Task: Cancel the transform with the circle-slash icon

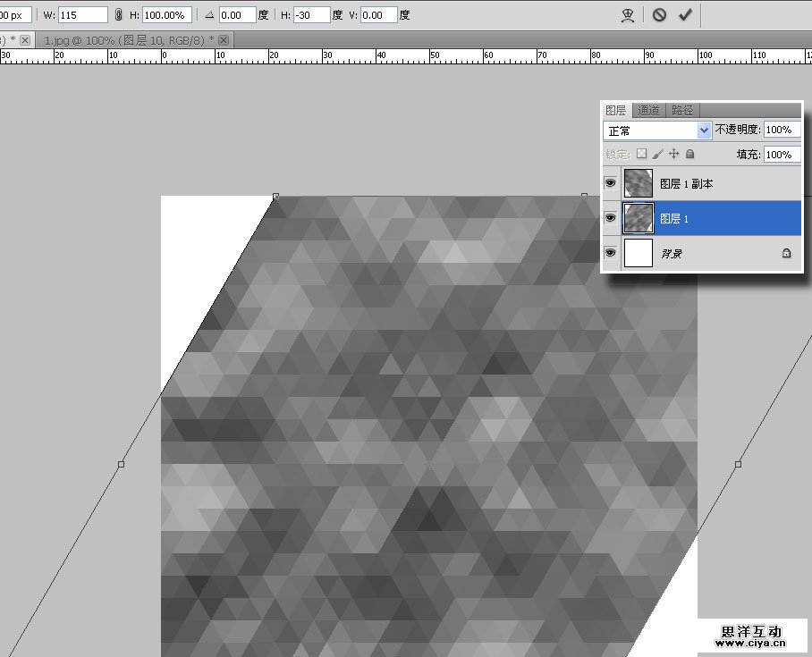Action: pyautogui.click(x=659, y=15)
